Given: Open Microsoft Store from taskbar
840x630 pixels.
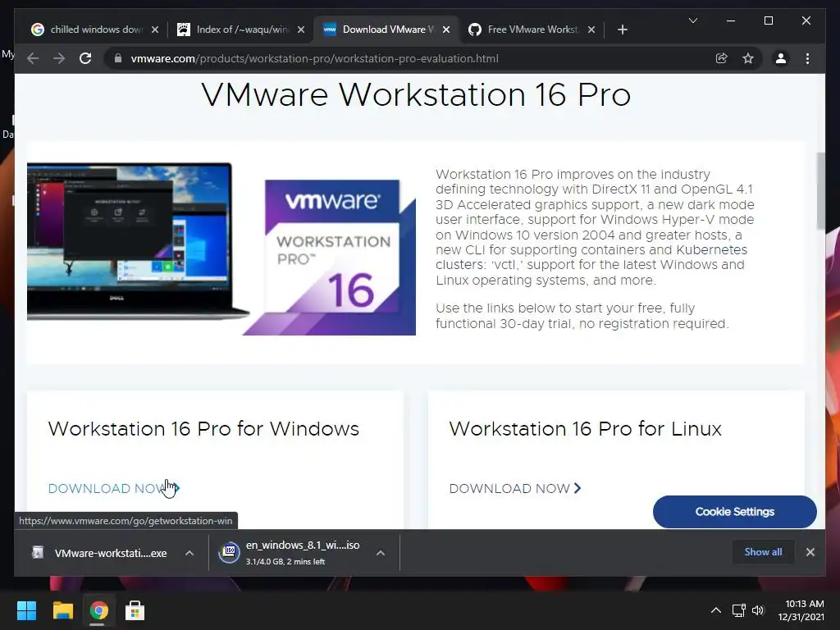Looking at the screenshot, I should pyautogui.click(x=135, y=610).
